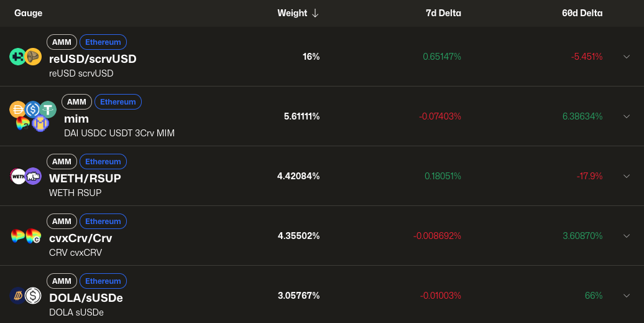The height and width of the screenshot is (323, 644).
Task: Open the cvxCrv/Crv row chevron
Action: coord(627,236)
